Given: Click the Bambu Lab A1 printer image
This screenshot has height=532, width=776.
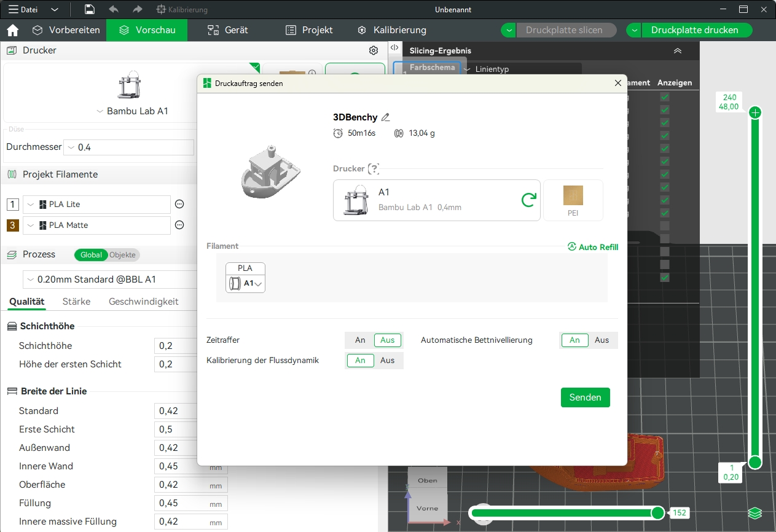Looking at the screenshot, I should (x=128, y=84).
